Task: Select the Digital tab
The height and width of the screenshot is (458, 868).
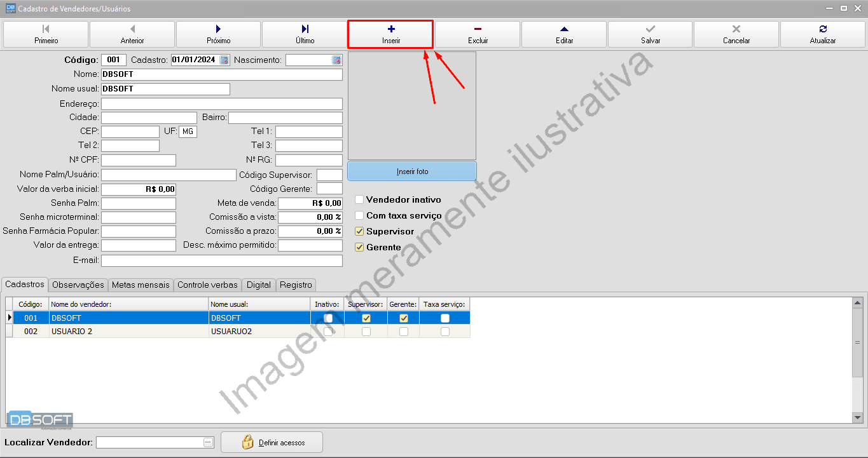Action: tap(259, 285)
